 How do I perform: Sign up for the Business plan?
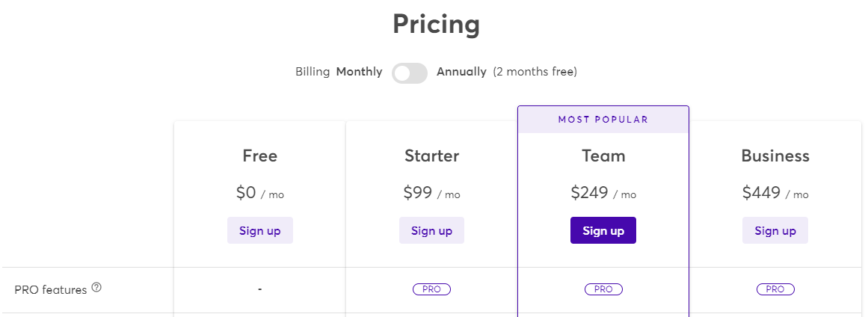775,231
